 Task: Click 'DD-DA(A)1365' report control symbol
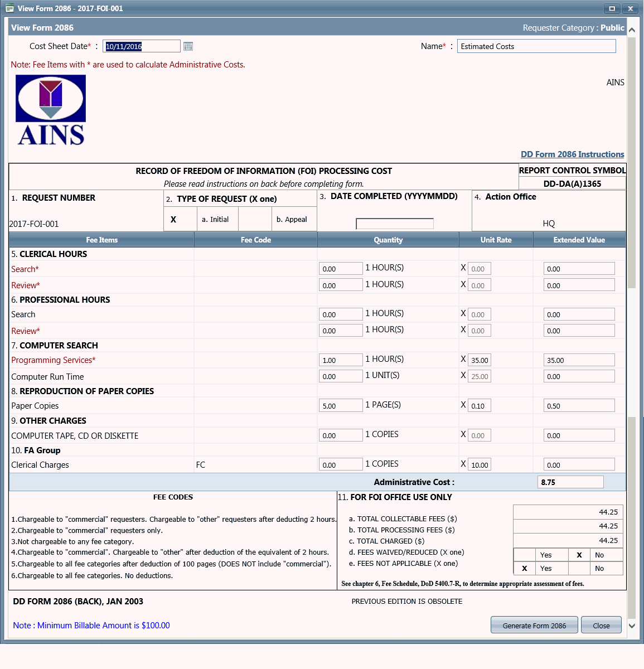click(572, 184)
